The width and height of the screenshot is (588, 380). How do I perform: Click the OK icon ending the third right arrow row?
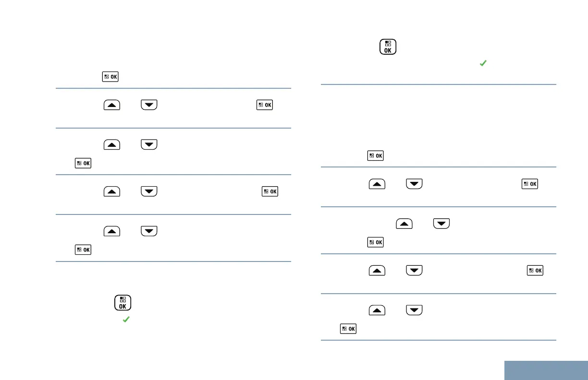tap(535, 270)
